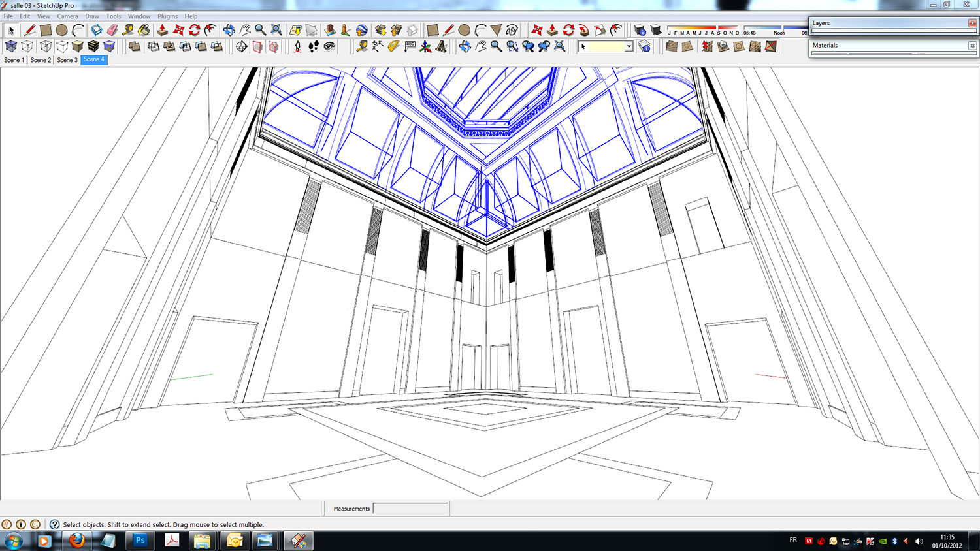Screen dimensions: 980x551
Task: Select the Eraser tool
Action: click(112, 30)
